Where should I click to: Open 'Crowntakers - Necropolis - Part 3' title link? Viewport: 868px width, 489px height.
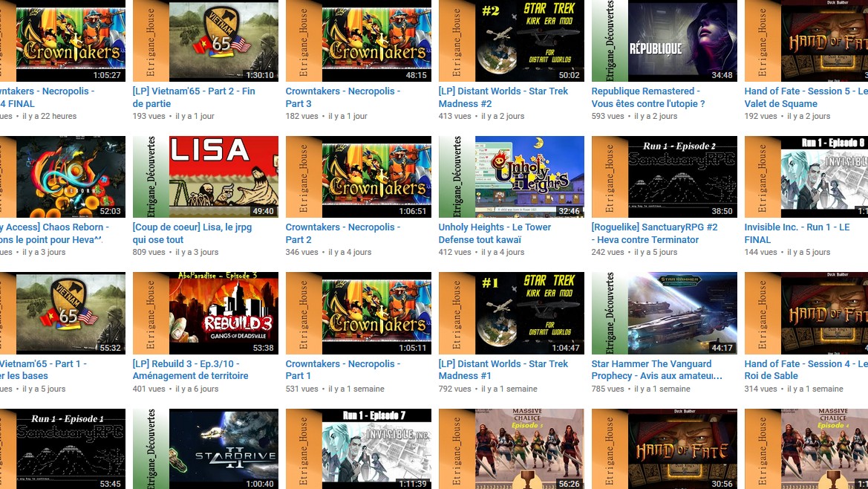point(342,97)
